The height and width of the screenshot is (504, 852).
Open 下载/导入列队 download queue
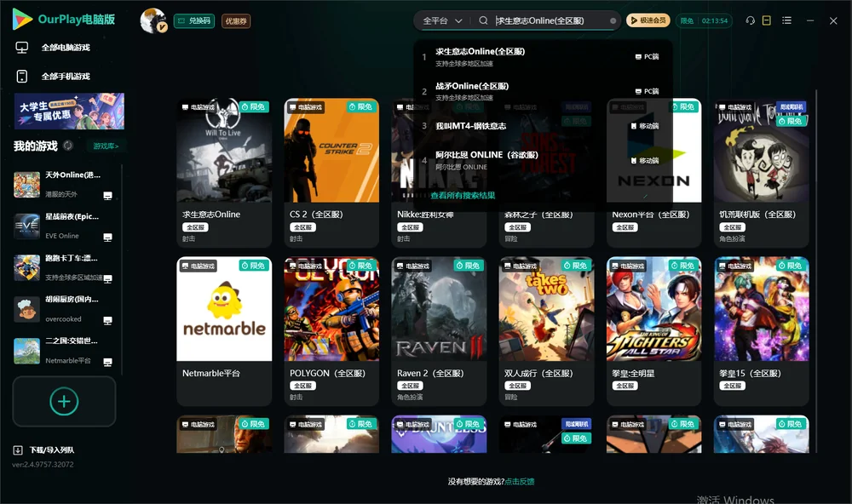point(44,450)
